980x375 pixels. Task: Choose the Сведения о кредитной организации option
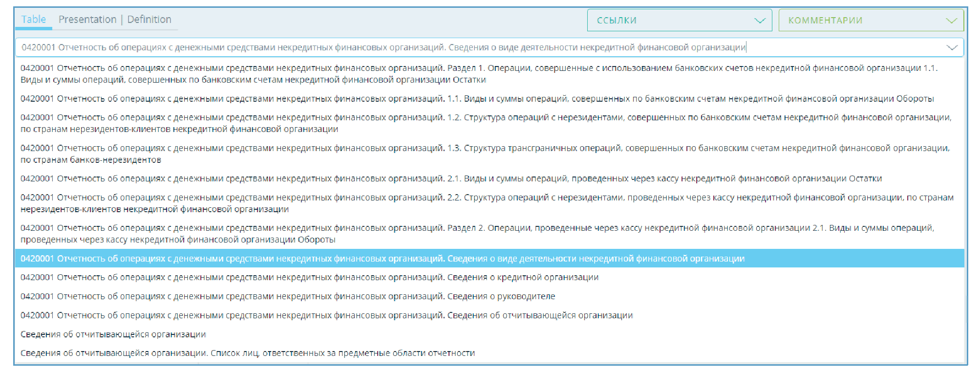[x=309, y=278]
